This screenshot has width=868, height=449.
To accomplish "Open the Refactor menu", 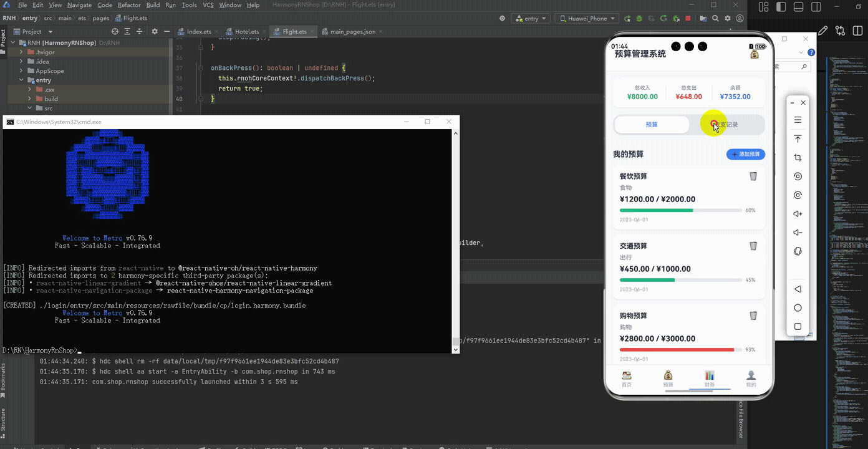I will [x=129, y=5].
